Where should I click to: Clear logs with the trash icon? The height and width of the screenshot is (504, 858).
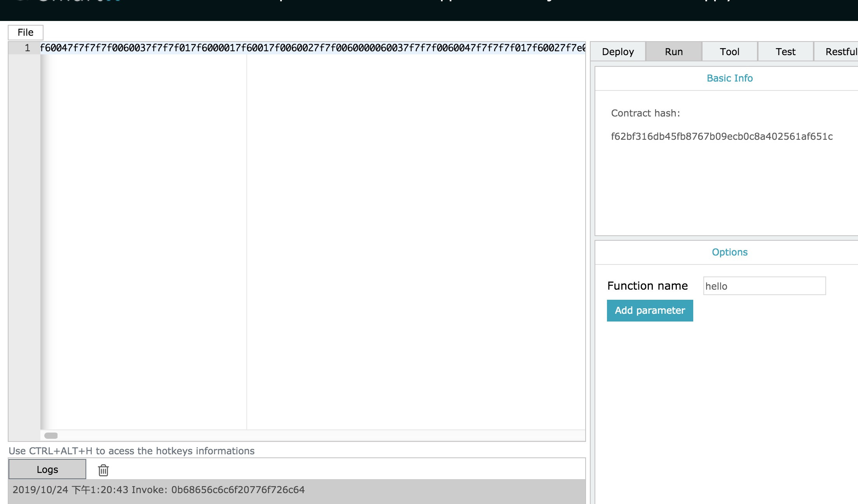tap(103, 470)
